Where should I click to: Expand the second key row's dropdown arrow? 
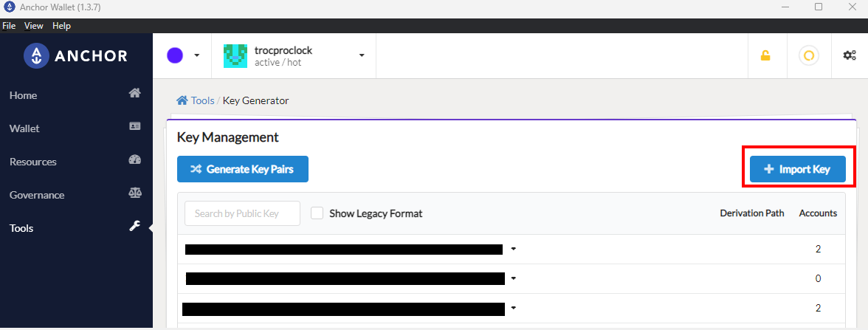click(x=513, y=278)
